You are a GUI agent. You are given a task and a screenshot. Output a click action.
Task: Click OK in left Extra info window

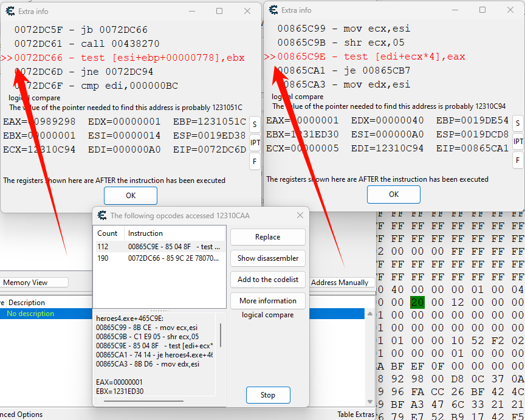[x=131, y=196]
